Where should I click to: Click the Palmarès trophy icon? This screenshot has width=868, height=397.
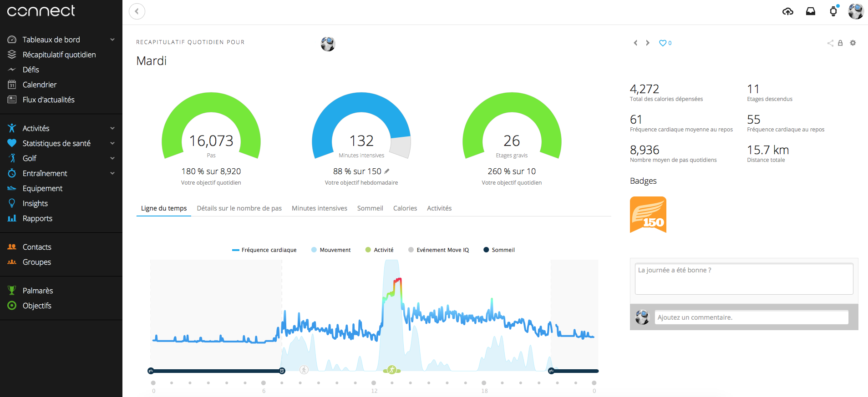[12, 291]
